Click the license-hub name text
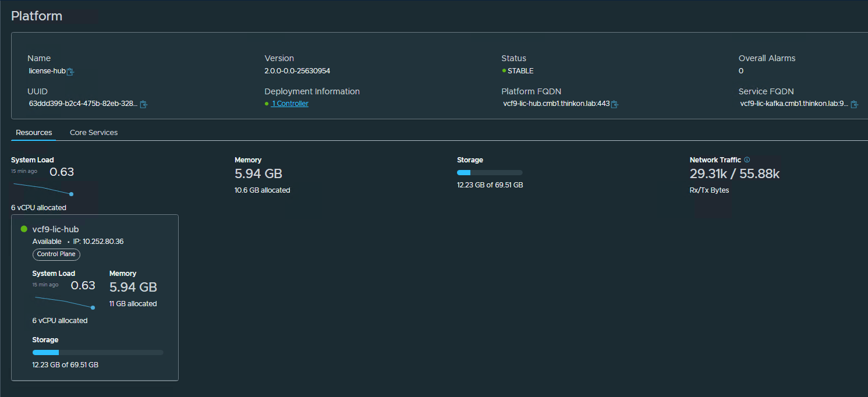The image size is (868, 397). (x=47, y=71)
